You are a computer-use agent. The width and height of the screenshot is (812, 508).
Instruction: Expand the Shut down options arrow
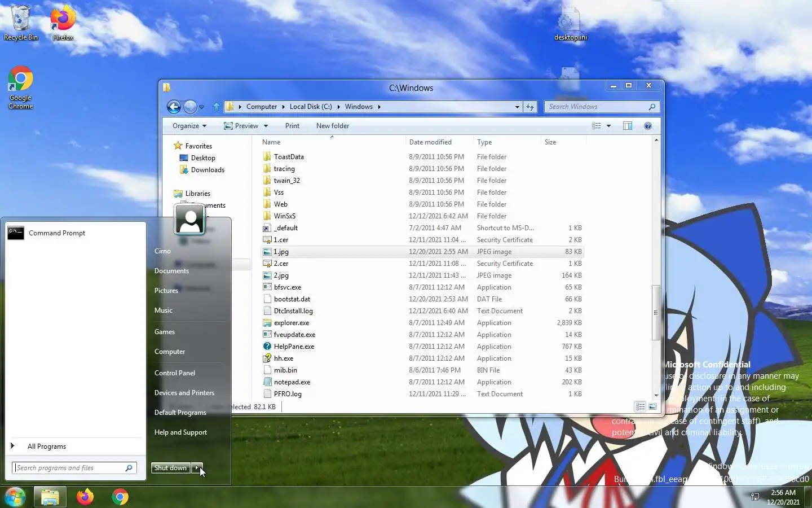(197, 468)
